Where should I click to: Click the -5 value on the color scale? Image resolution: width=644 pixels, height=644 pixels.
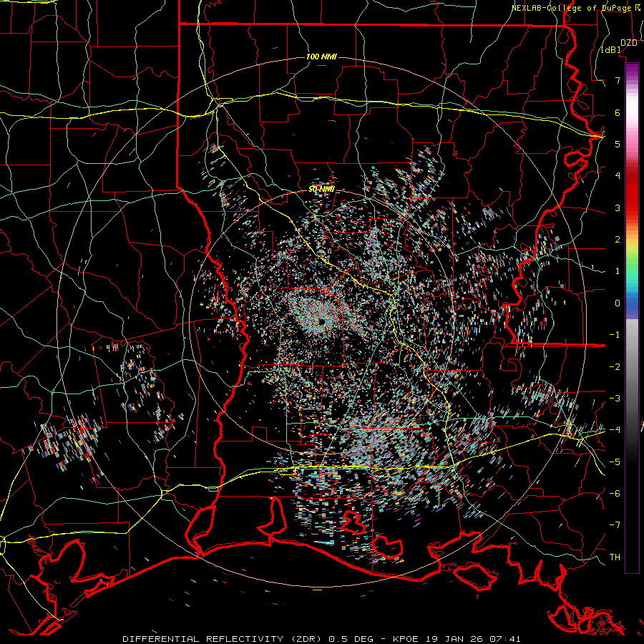pos(615,462)
